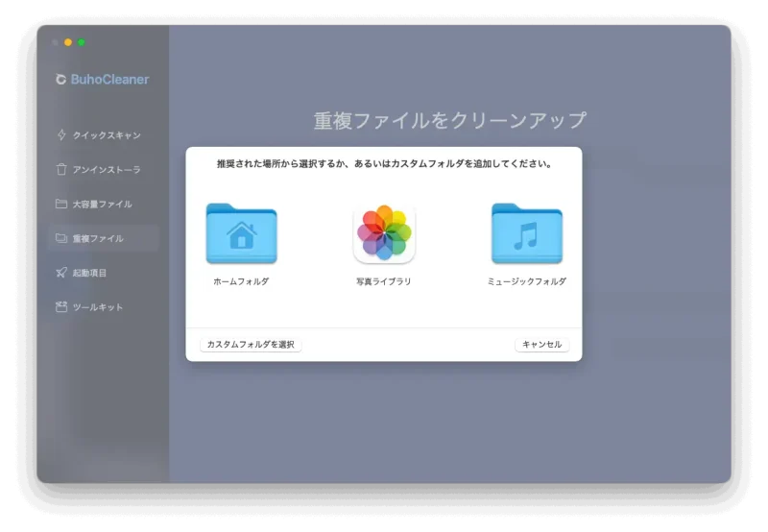This screenshot has height=532, width=768.
Task: Click the 写真ライブラリ label text
Action: tap(383, 281)
